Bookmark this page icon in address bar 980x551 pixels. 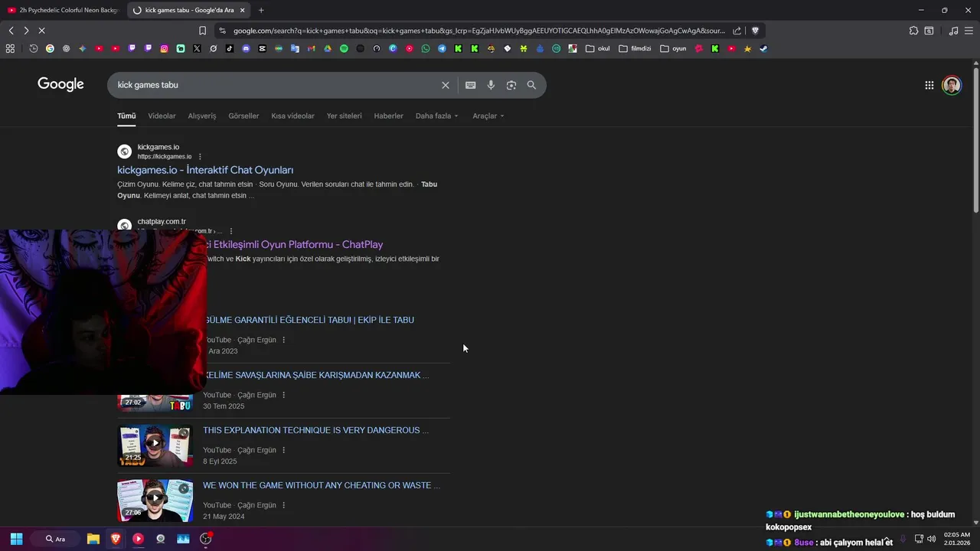202,31
